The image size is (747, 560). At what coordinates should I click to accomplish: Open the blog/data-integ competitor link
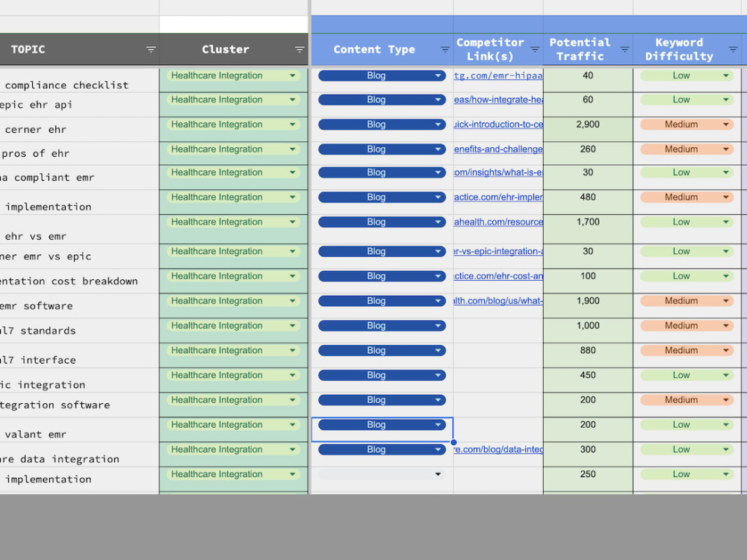498,449
